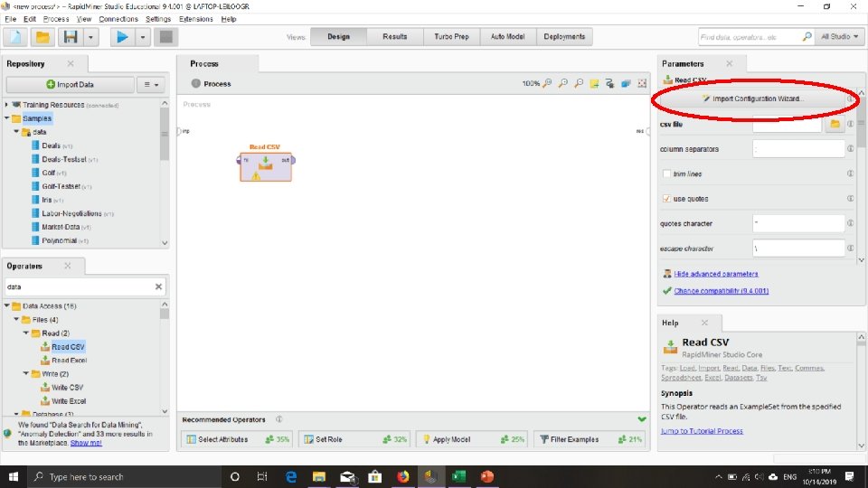Open Windows Start menu
This screenshot has width=868, height=488.
point(14,476)
